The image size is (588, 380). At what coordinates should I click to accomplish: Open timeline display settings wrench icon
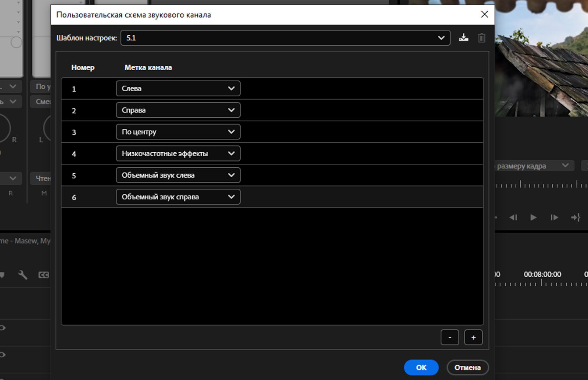pos(23,275)
